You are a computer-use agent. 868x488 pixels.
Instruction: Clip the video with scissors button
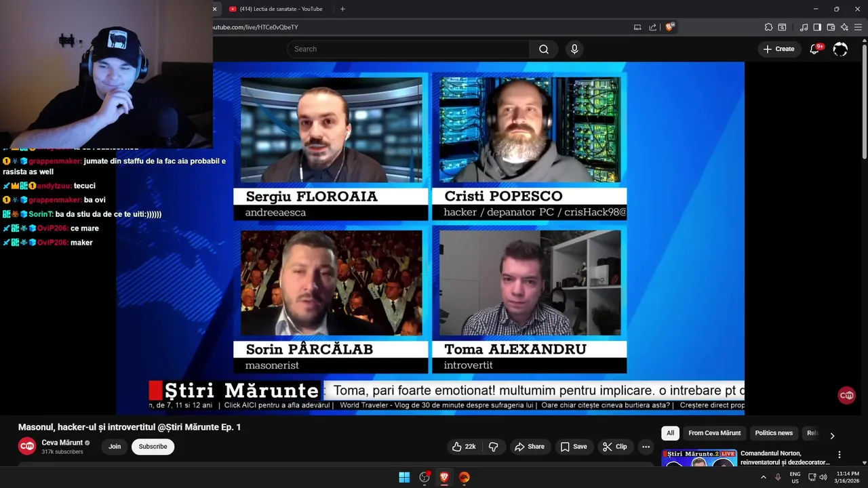tap(616, 447)
